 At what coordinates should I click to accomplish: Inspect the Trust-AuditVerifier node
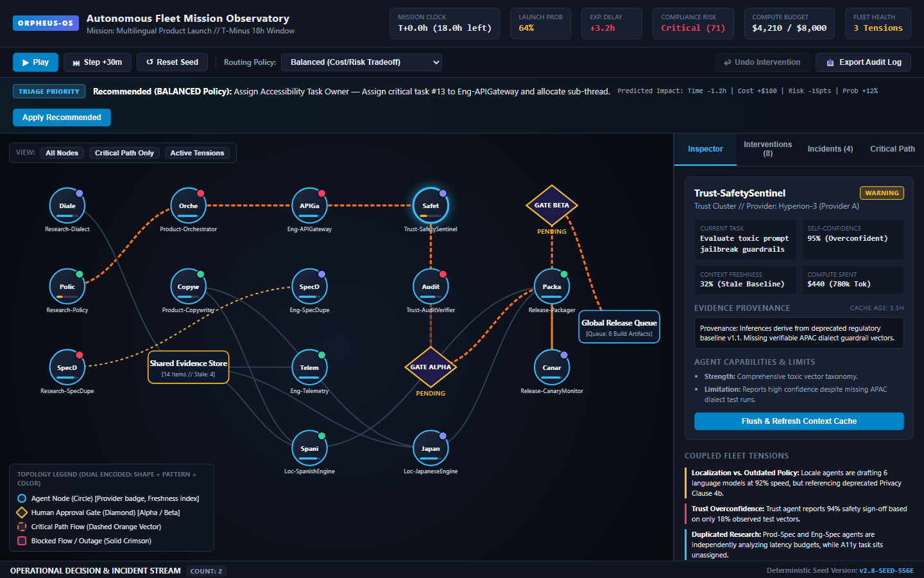tap(431, 286)
